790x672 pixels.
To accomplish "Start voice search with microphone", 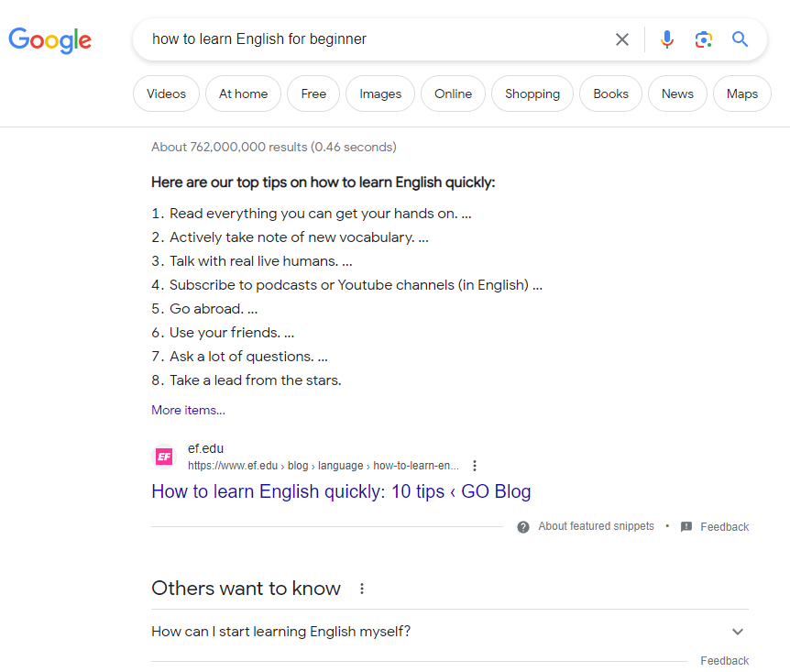I will coord(667,39).
